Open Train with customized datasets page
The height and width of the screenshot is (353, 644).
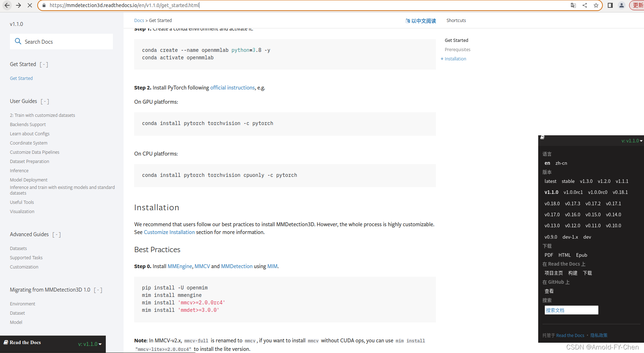[x=43, y=115]
